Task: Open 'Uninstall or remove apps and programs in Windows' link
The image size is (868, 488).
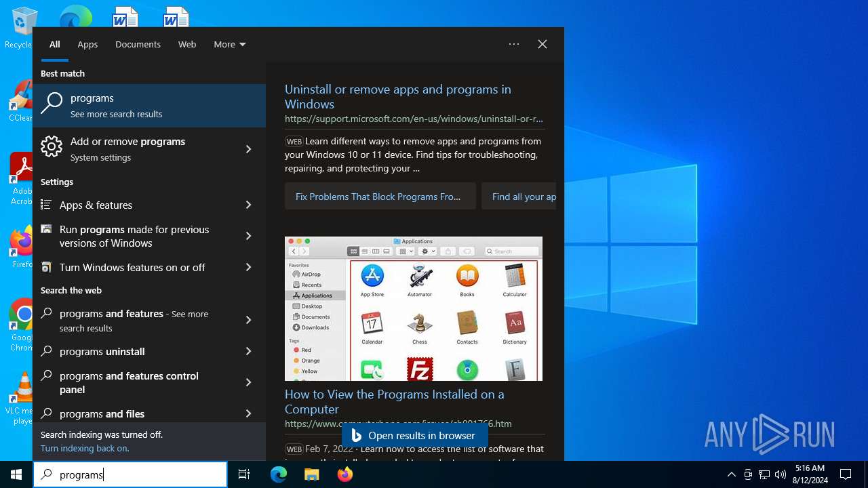Action: click(x=398, y=96)
